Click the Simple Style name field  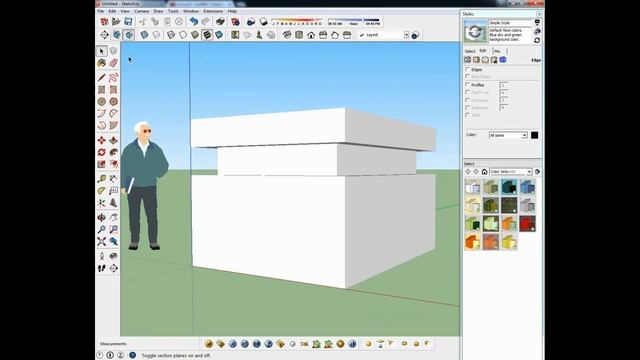510,23
